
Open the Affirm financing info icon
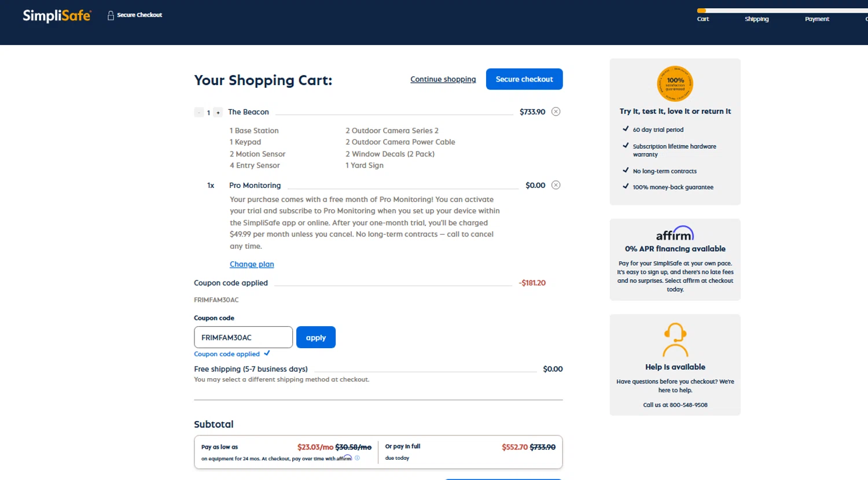point(357,458)
